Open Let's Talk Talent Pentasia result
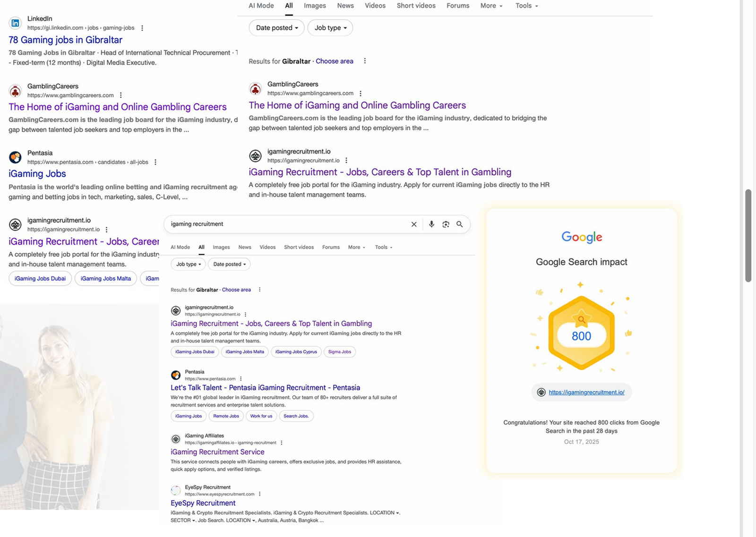756x537 pixels. pos(265,388)
